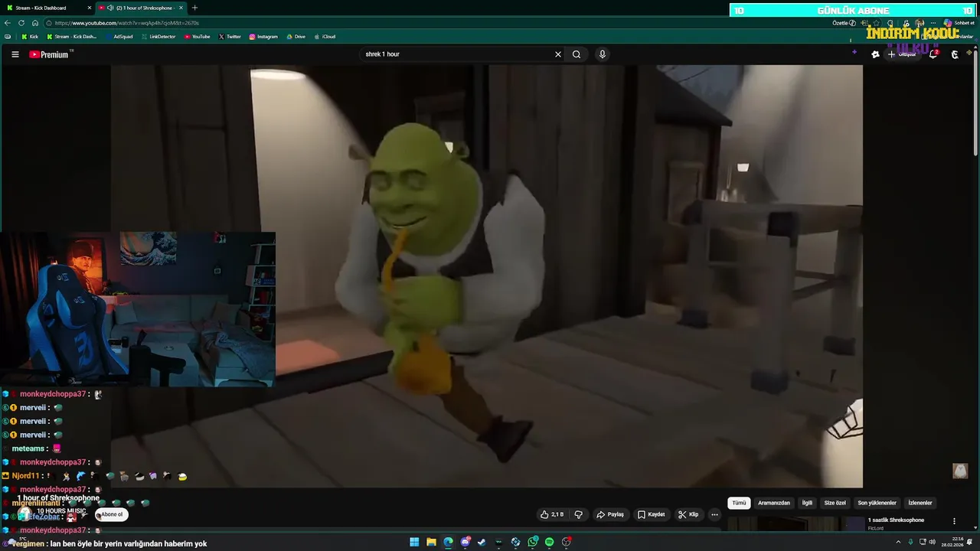Open Windows Start menu

pyautogui.click(x=414, y=542)
